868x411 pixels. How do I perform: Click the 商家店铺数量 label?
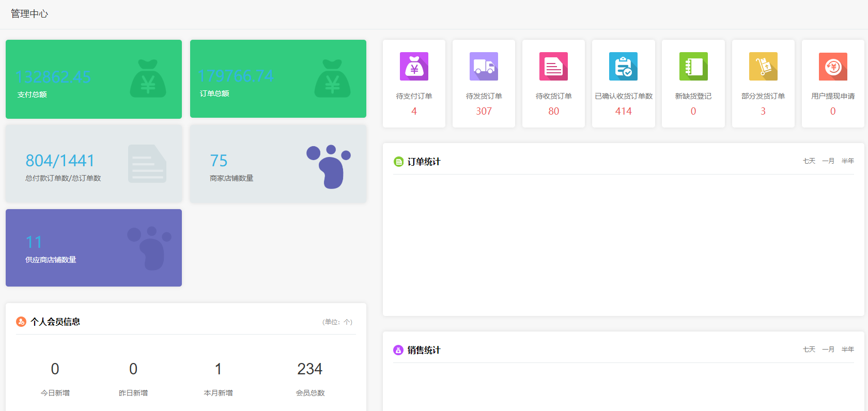tap(231, 178)
